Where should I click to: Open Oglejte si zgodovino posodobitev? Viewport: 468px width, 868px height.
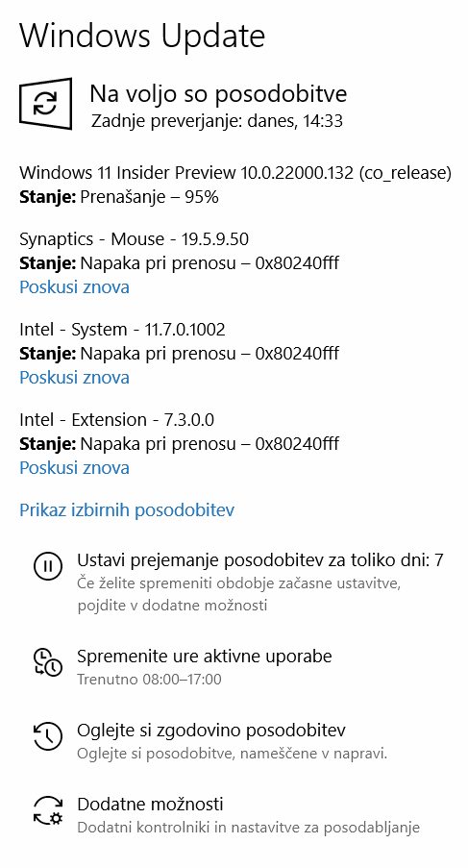pos(211,730)
